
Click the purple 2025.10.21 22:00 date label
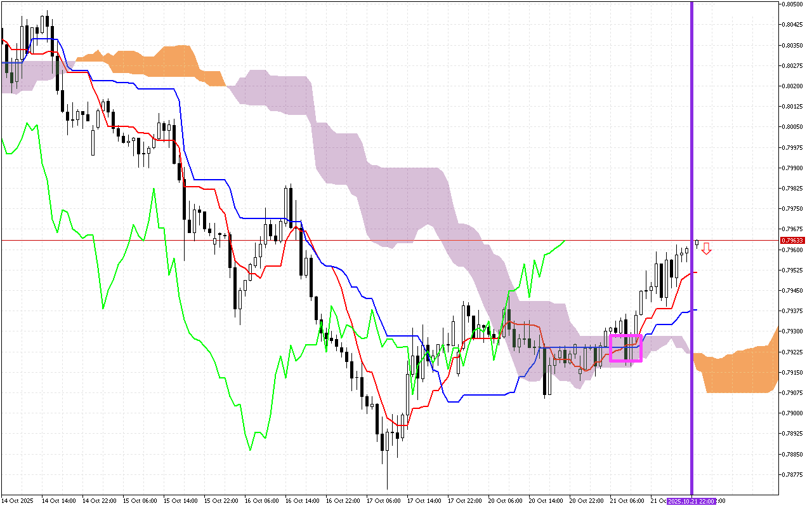691,501
